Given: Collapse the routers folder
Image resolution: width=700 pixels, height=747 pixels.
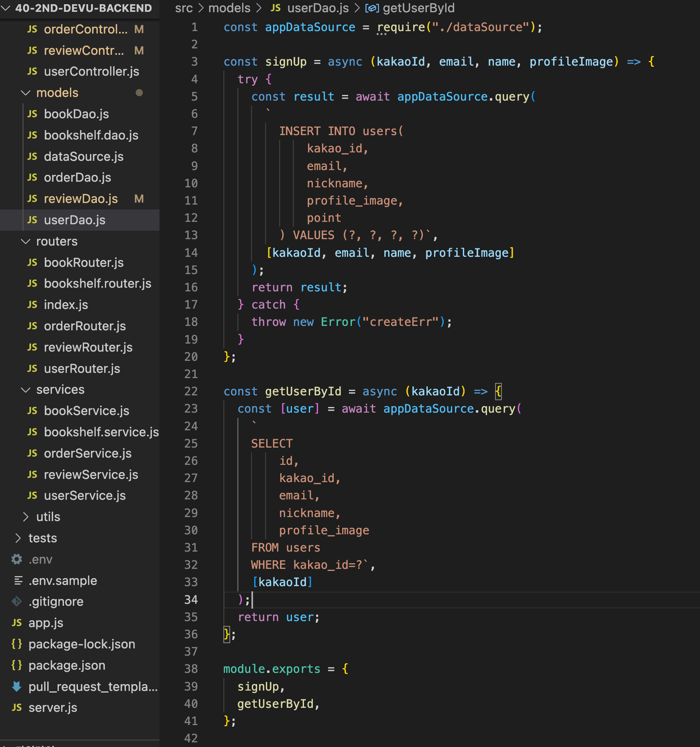Looking at the screenshot, I should pyautogui.click(x=26, y=241).
